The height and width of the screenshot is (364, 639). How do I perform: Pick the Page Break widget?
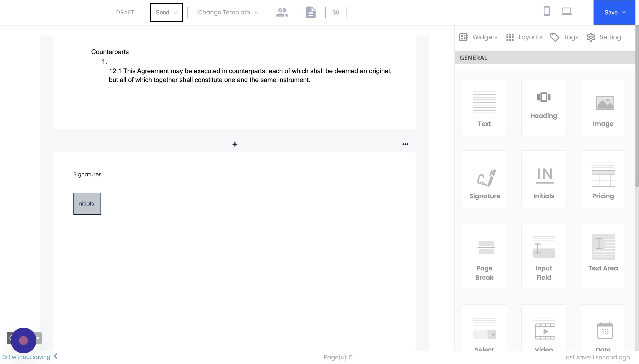click(484, 256)
